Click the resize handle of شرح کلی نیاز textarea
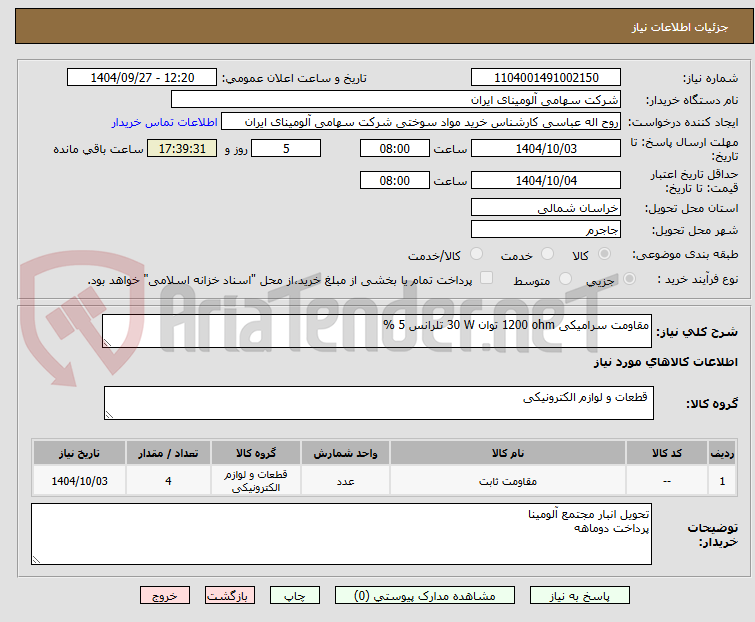This screenshot has width=755, height=622. 107,343
